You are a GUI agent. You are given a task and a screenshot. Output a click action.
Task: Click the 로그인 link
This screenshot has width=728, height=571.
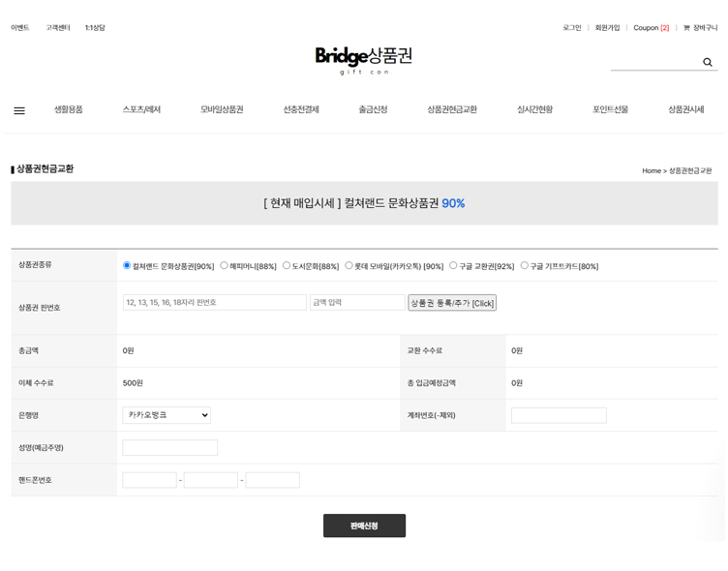[572, 28]
